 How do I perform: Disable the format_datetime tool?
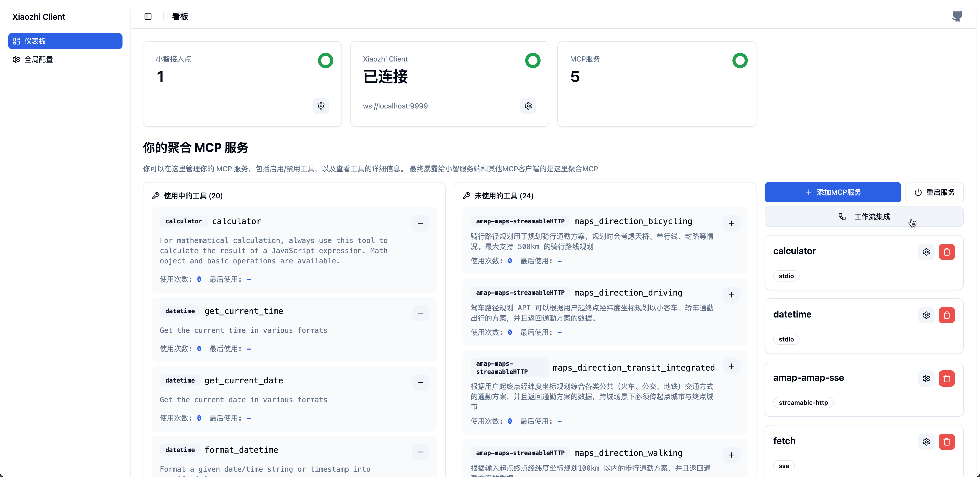[x=420, y=452]
